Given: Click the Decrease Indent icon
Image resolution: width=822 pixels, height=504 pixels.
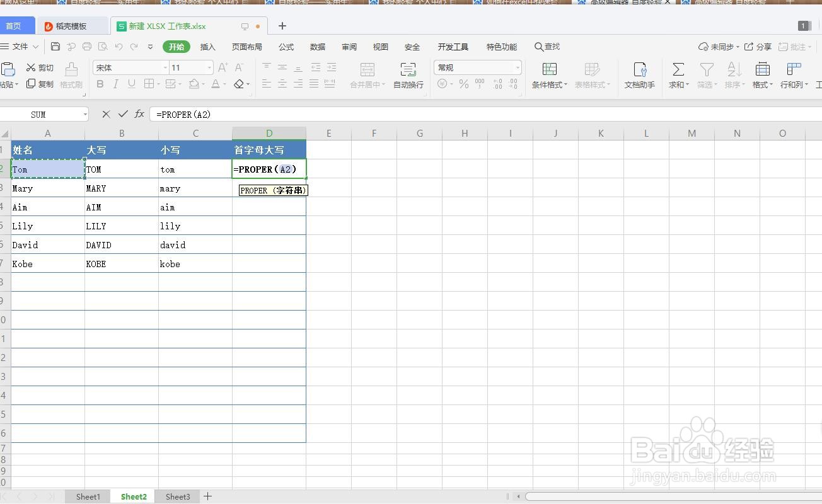Looking at the screenshot, I should click(316, 67).
